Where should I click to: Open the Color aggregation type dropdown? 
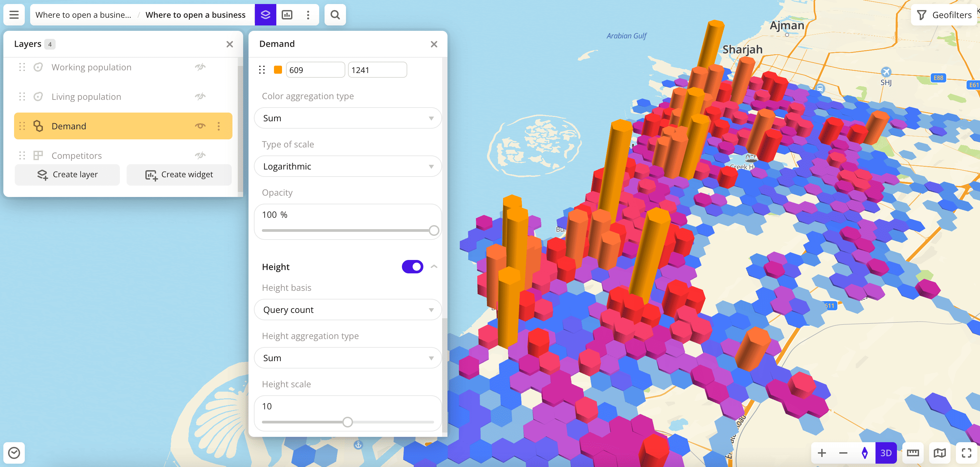347,118
